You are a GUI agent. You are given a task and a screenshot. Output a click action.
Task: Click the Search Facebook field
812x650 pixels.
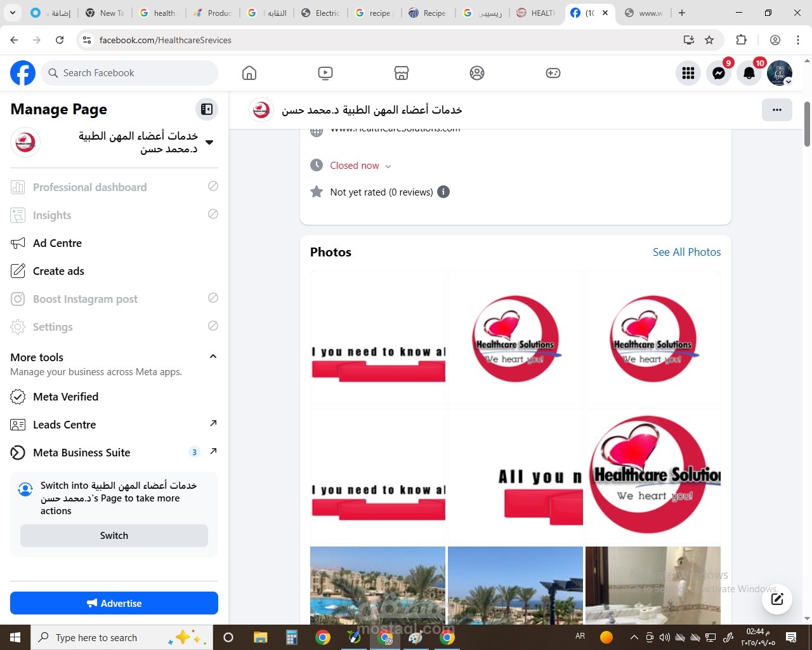pos(130,73)
